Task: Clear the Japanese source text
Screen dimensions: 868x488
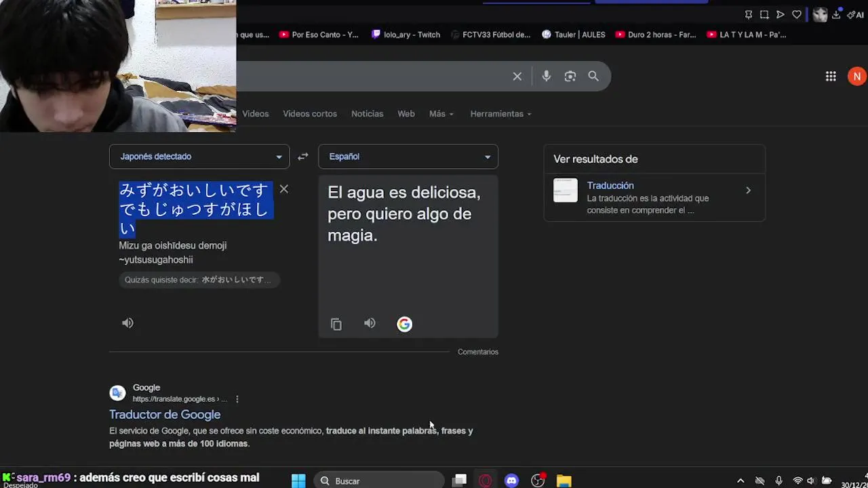Action: point(284,189)
